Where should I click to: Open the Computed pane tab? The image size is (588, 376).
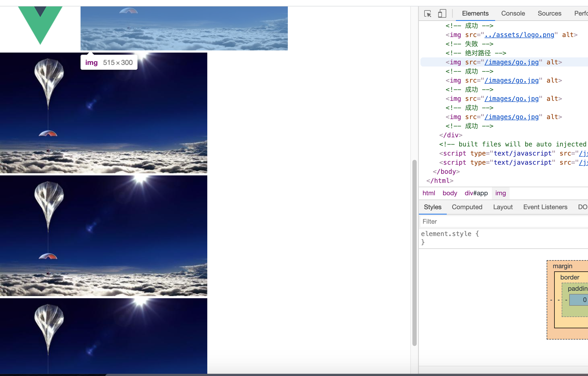click(x=467, y=207)
